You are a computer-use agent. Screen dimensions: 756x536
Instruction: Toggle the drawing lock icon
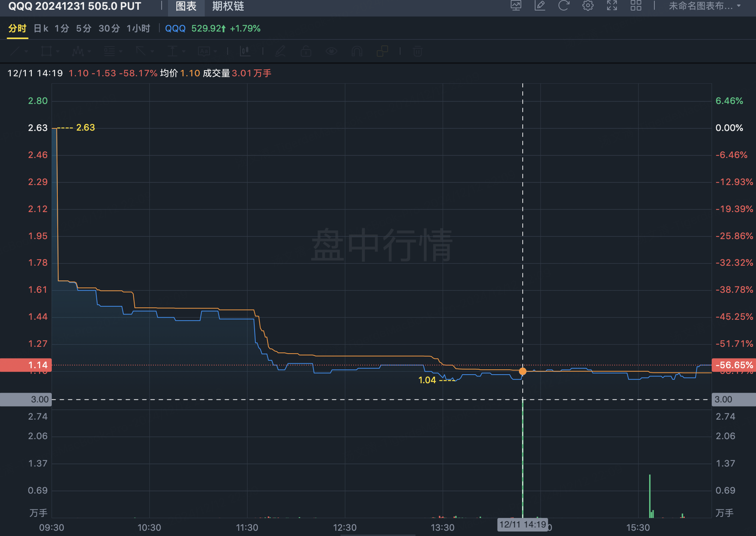pyautogui.click(x=306, y=51)
